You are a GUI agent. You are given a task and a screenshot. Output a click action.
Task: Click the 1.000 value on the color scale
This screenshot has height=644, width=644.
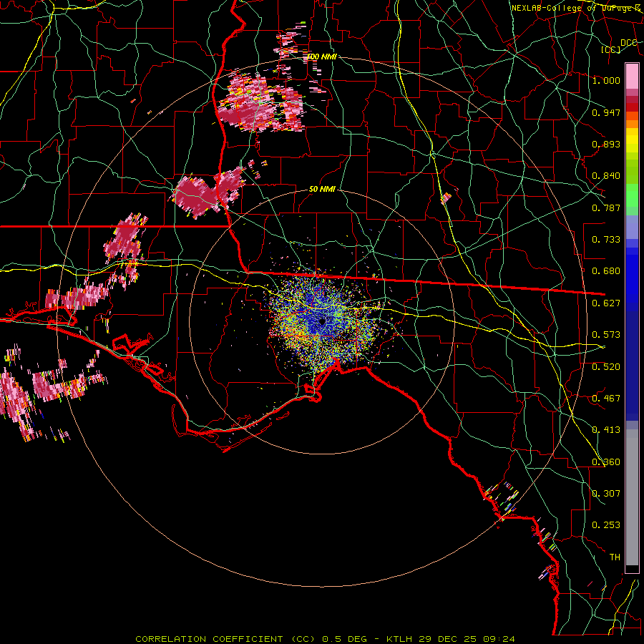point(606,80)
